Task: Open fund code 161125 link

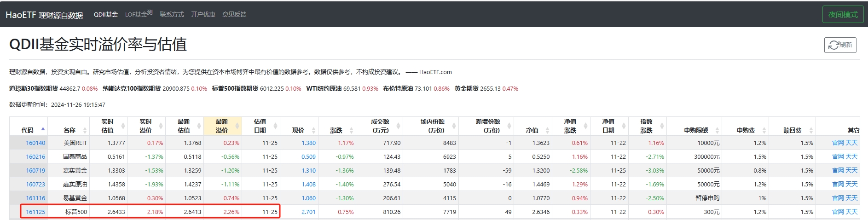Action: (x=35, y=212)
